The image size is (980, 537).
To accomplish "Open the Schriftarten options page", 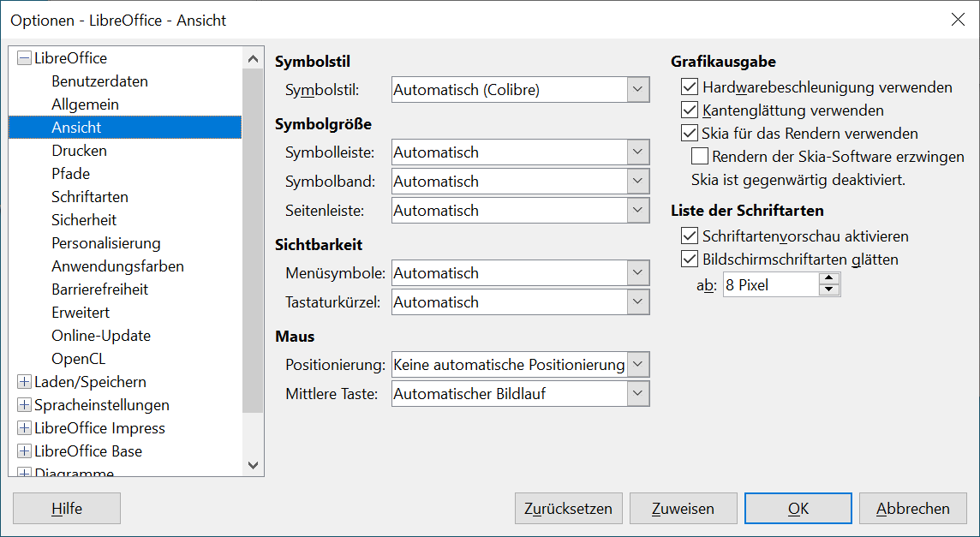I will pos(90,197).
